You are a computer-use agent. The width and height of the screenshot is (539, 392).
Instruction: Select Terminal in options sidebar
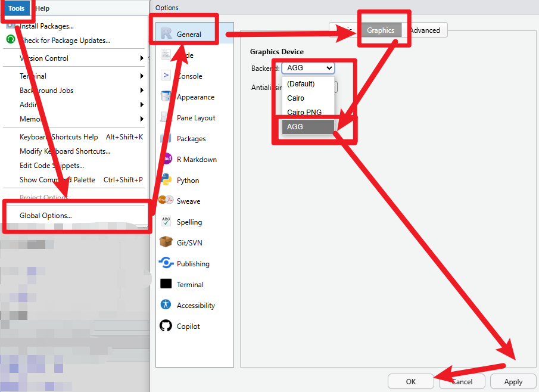click(190, 285)
